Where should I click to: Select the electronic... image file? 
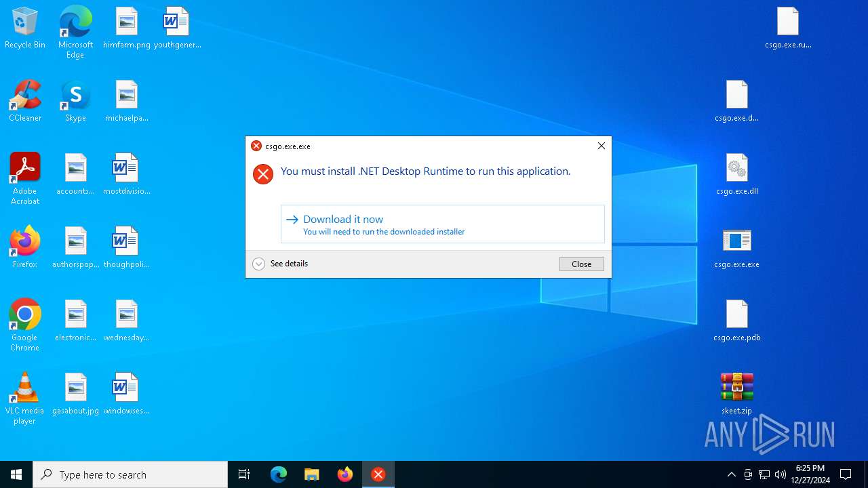[75, 321]
